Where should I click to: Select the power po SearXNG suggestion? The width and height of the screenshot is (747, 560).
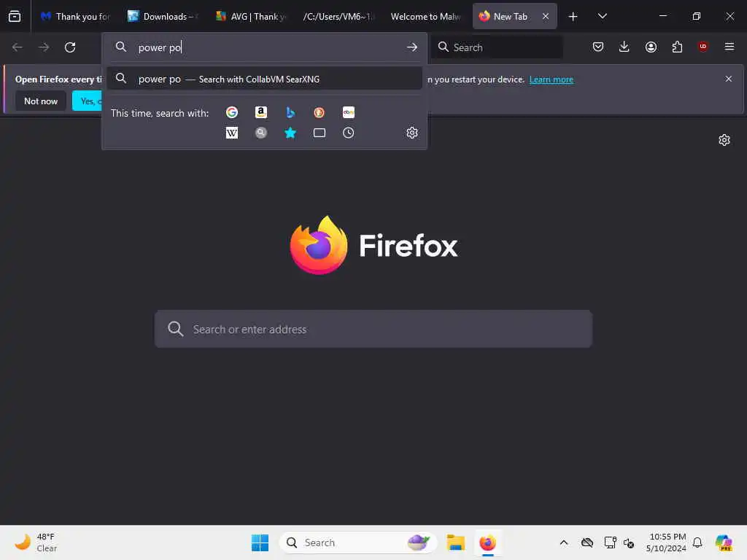264,79
